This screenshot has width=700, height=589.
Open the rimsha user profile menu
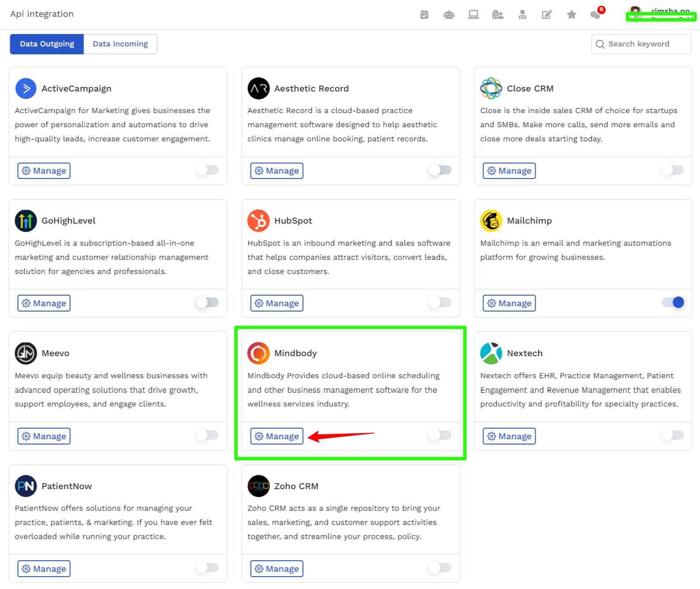pos(661,14)
